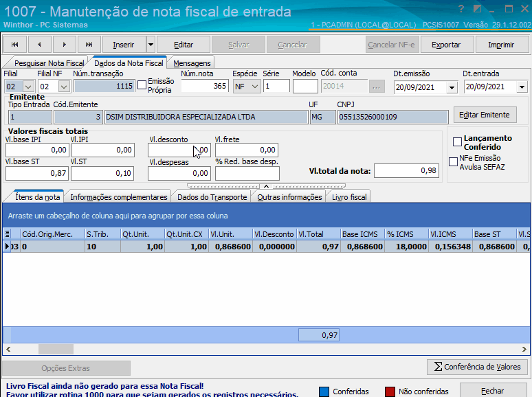The image size is (532, 397).
Task: Open grid column chooser icon
Action: [x=7, y=234]
